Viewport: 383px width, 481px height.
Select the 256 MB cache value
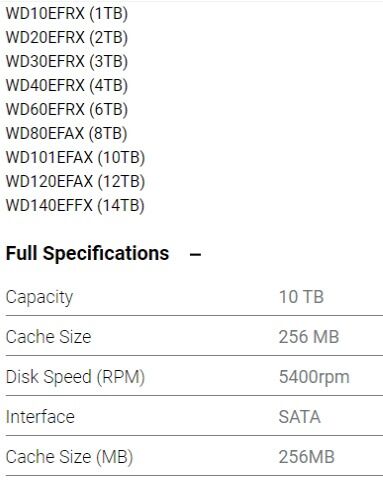(309, 337)
